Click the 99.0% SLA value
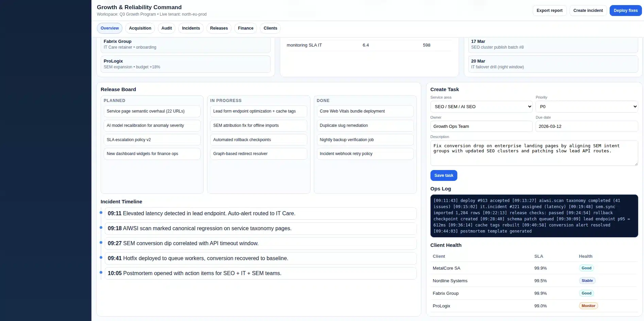644x321 pixels. tap(540, 306)
